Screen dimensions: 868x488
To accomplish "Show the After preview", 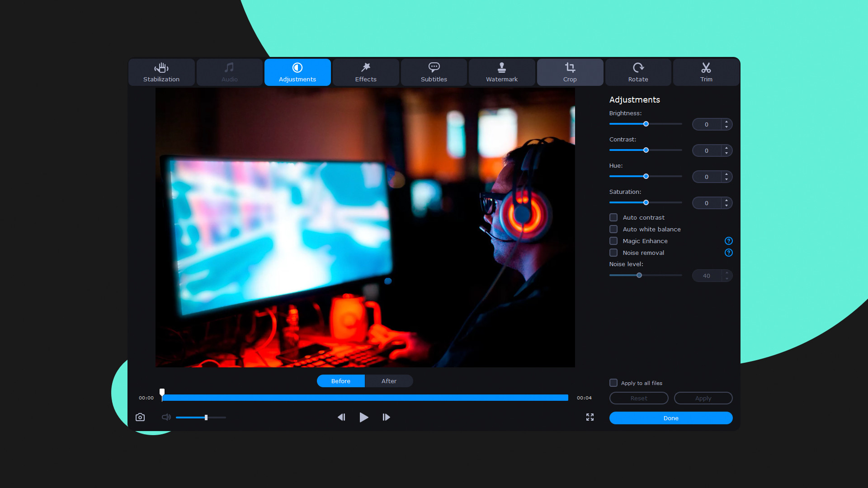I will (x=389, y=381).
